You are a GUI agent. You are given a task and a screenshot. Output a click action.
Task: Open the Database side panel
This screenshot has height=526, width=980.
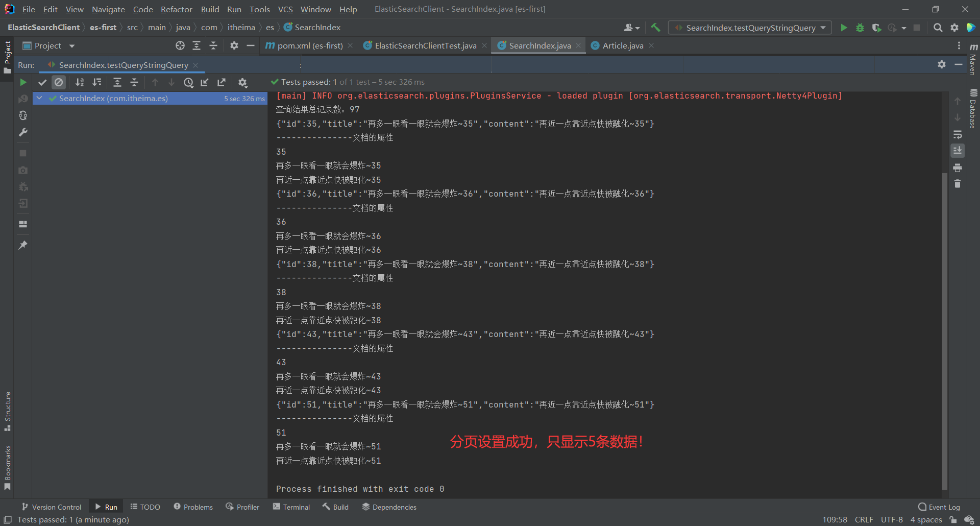point(973,109)
